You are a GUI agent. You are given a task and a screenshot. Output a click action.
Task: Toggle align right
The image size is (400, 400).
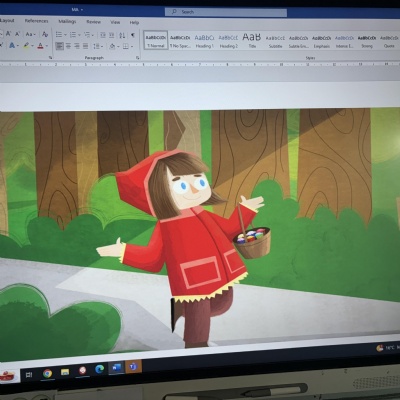pyautogui.click(x=77, y=46)
